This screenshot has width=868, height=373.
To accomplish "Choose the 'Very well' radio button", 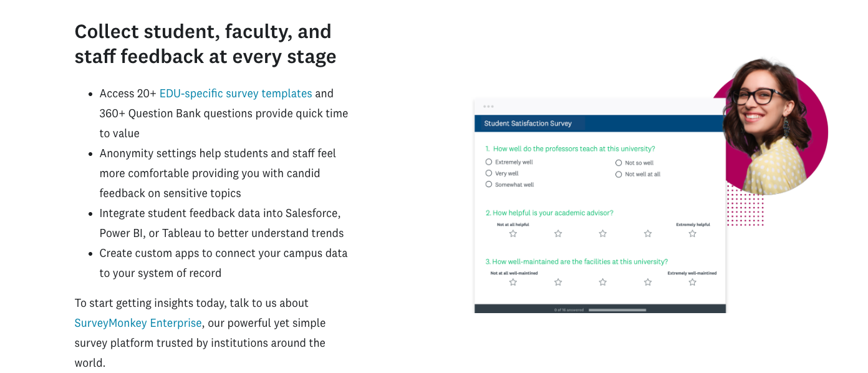I will [x=489, y=173].
